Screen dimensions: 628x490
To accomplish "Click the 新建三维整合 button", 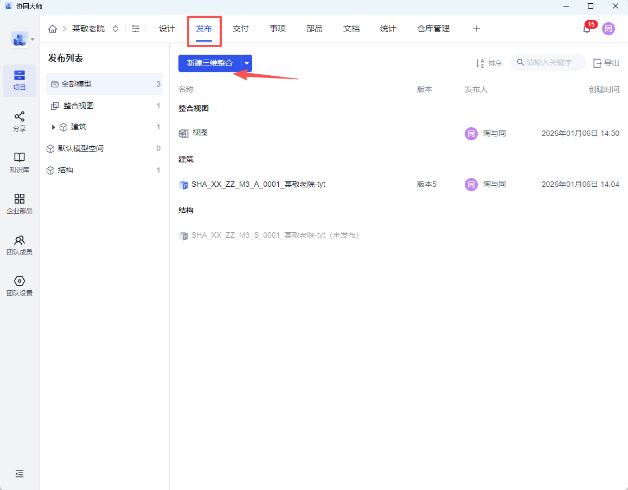I will point(209,63).
